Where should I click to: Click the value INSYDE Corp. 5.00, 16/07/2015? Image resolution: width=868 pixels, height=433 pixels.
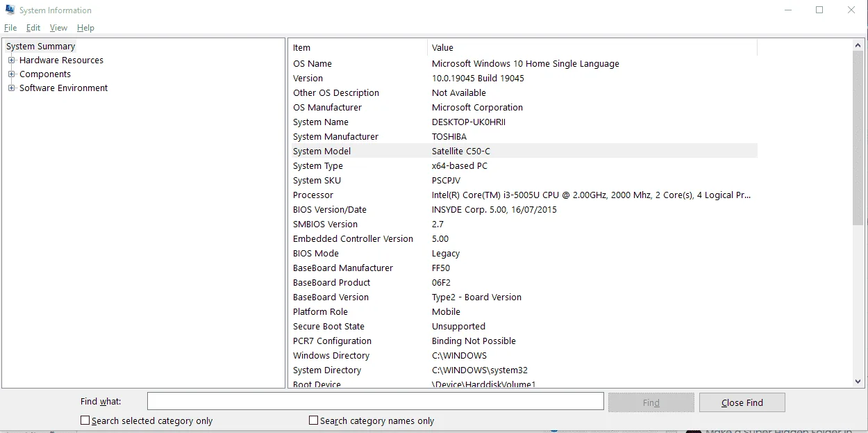tap(494, 210)
